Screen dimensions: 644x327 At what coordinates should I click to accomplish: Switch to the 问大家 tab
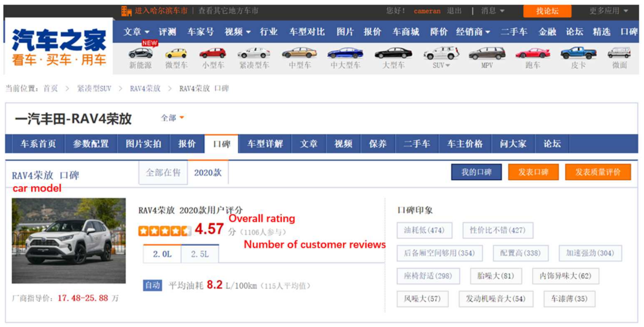(513, 144)
